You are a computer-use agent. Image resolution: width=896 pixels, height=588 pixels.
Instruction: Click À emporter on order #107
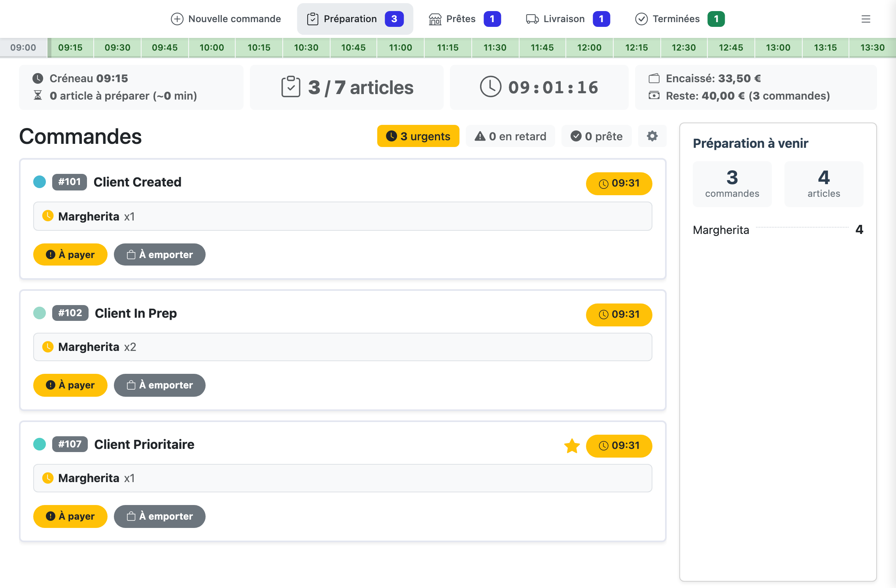pos(160,516)
